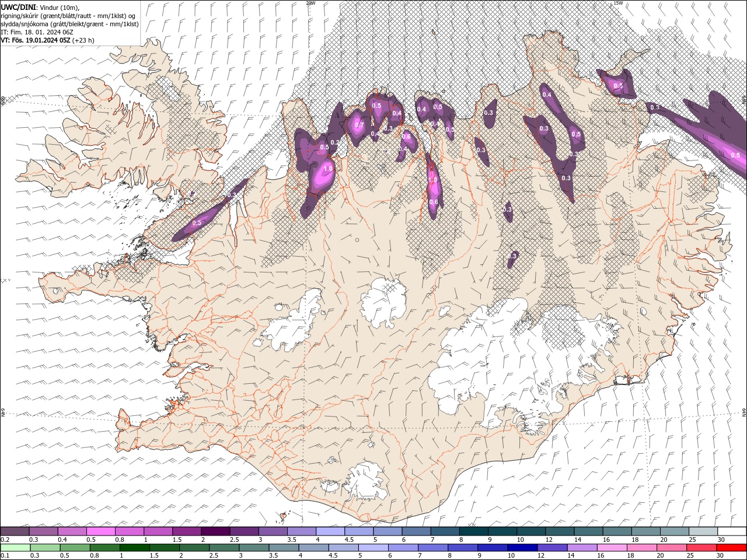This screenshot has width=747, height=560.
Task: Click the '0.7' snowfall value on the map
Action: (x=359, y=125)
